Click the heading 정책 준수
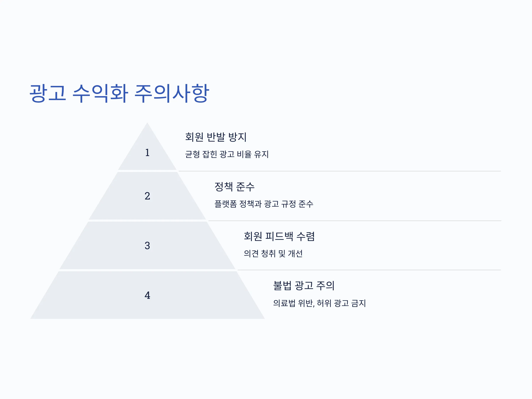 pos(235,187)
